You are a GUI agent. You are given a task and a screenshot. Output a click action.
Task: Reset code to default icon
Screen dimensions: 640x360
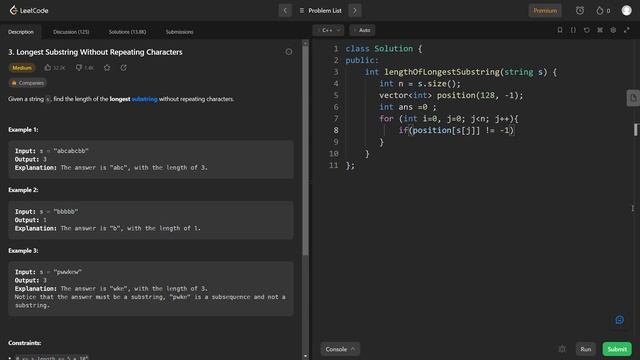(x=587, y=30)
